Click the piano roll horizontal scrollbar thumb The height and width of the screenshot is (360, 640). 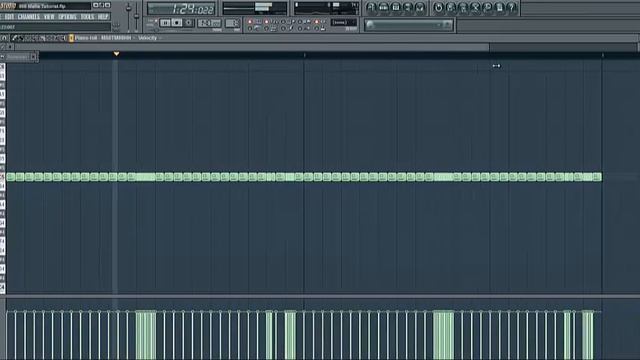pyautogui.click(x=252, y=47)
